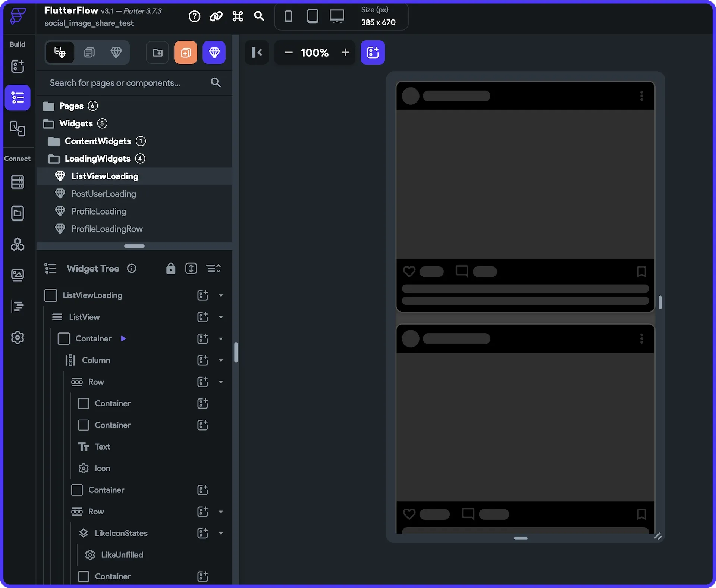The image size is (716, 588).
Task: Click the top bar search magnifier icon
Action: 259,16
